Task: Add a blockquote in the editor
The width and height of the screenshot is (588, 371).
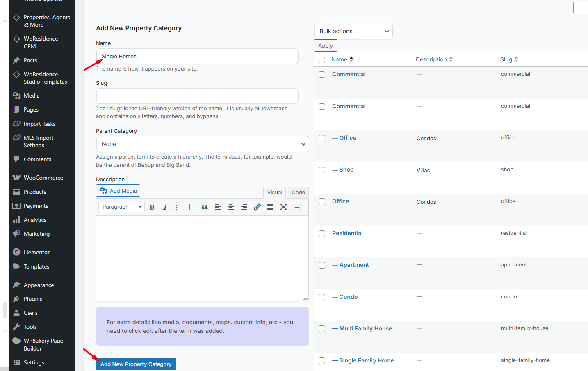Action: [x=205, y=207]
